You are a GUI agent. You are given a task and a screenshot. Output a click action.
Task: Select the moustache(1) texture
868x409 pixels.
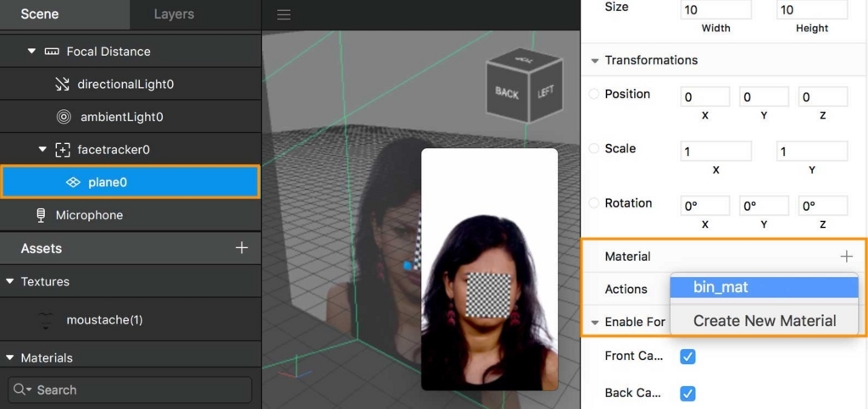point(130,320)
